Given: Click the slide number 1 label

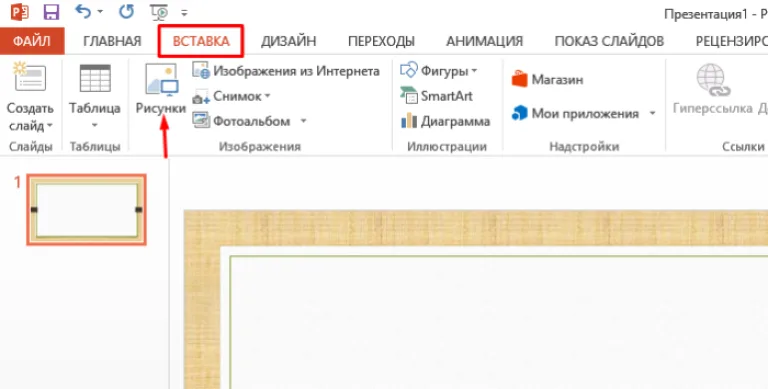Looking at the screenshot, I should click(18, 182).
